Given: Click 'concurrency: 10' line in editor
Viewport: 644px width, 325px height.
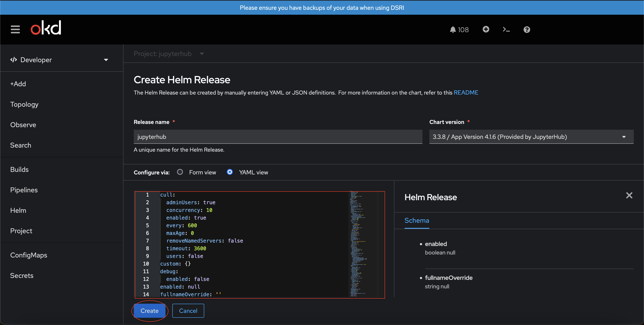Looking at the screenshot, I should click(189, 210).
